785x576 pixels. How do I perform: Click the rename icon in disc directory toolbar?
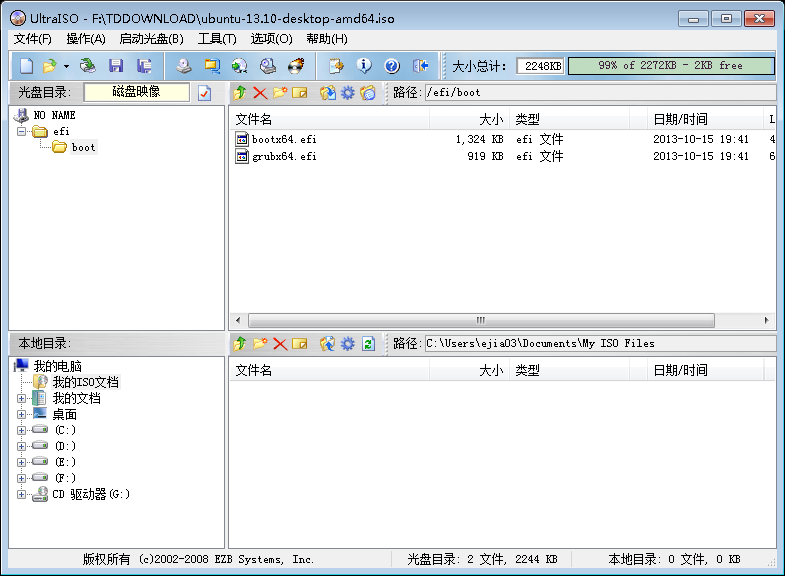click(x=300, y=93)
